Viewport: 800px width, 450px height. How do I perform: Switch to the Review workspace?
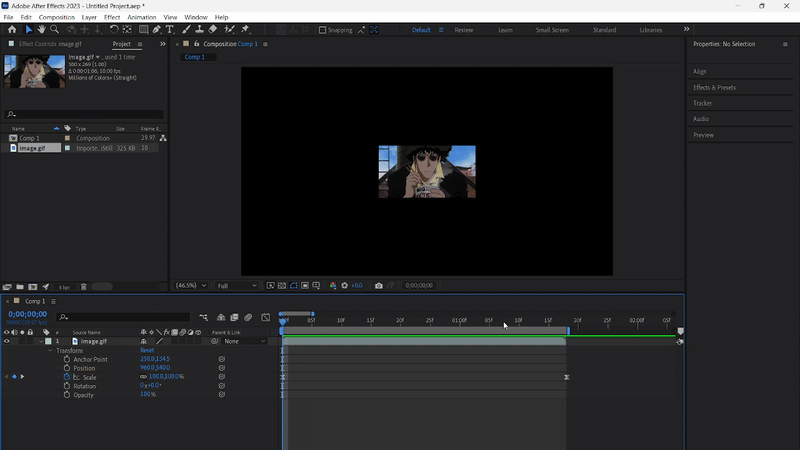464,30
